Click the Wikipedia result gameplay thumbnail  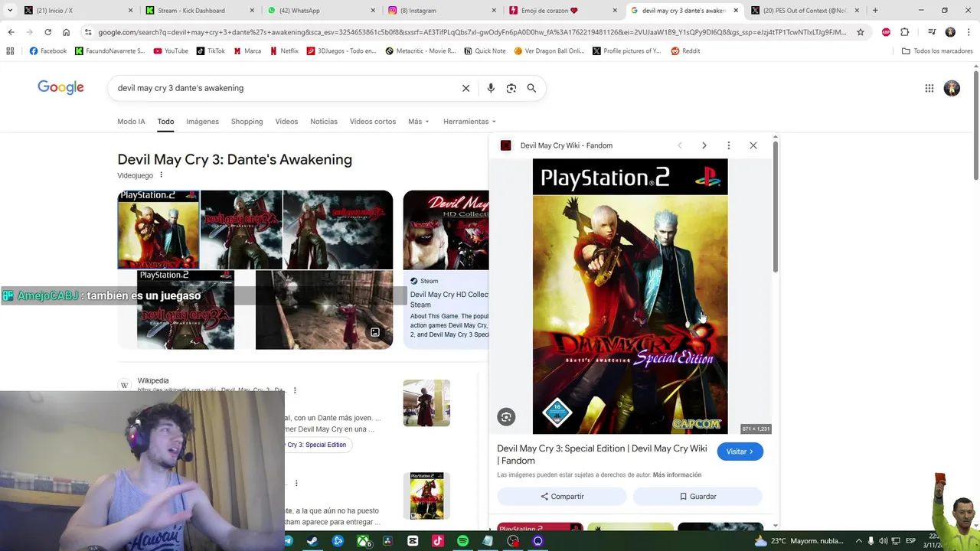[426, 403]
